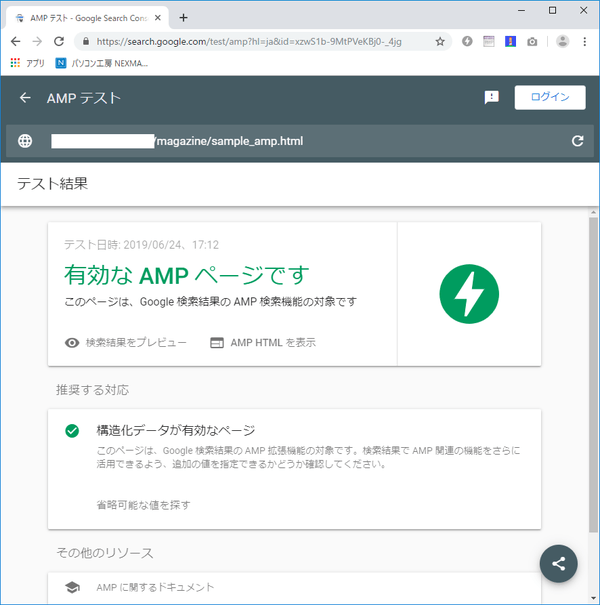The width and height of the screenshot is (600, 605).
Task: Maximize the Chrome window
Action: click(x=552, y=10)
